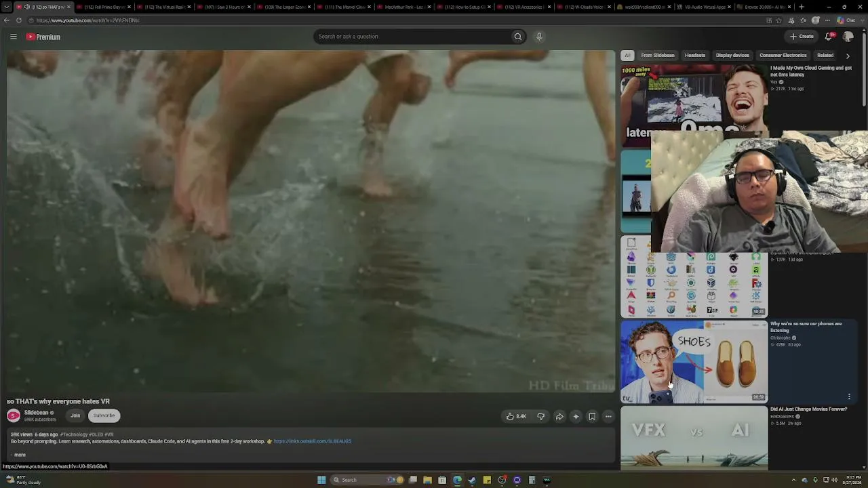
Task: Open more actions ellipsis under the video
Action: [x=608, y=416]
